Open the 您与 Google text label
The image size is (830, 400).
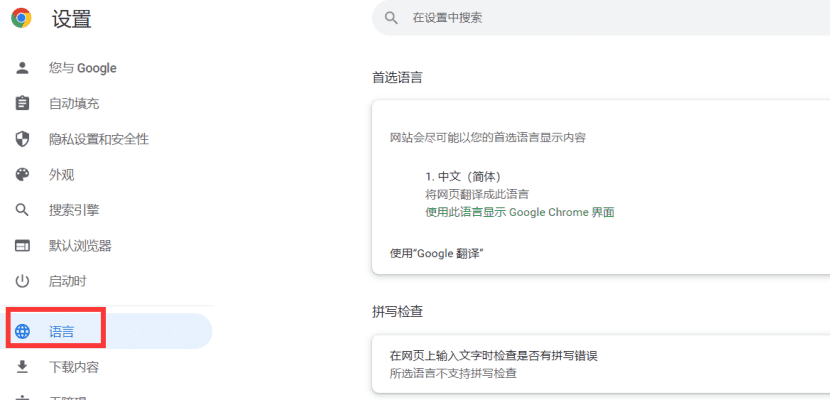point(83,68)
